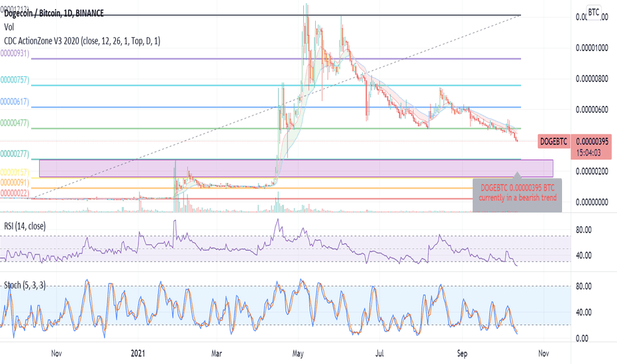Click the May label on time axis
Screen dimensions: 617x364
(298, 353)
